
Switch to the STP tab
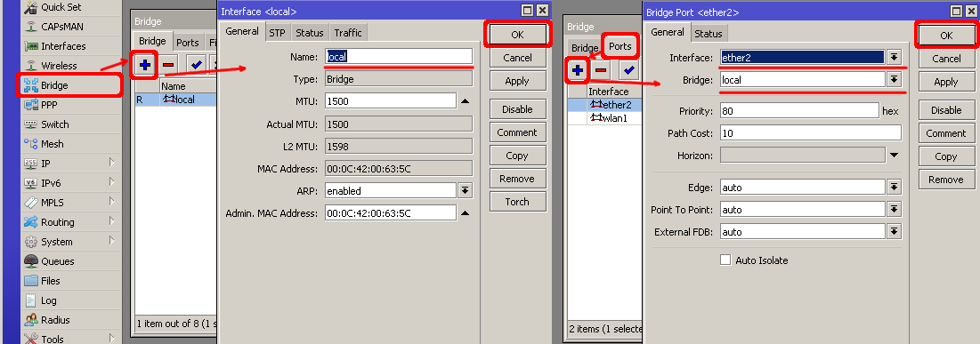[277, 33]
